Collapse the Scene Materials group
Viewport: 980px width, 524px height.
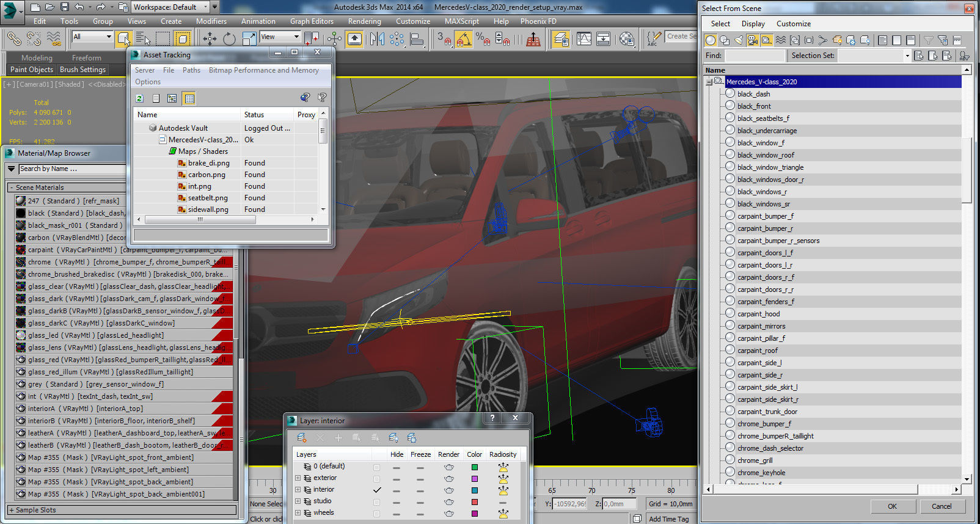pyautogui.click(x=12, y=187)
